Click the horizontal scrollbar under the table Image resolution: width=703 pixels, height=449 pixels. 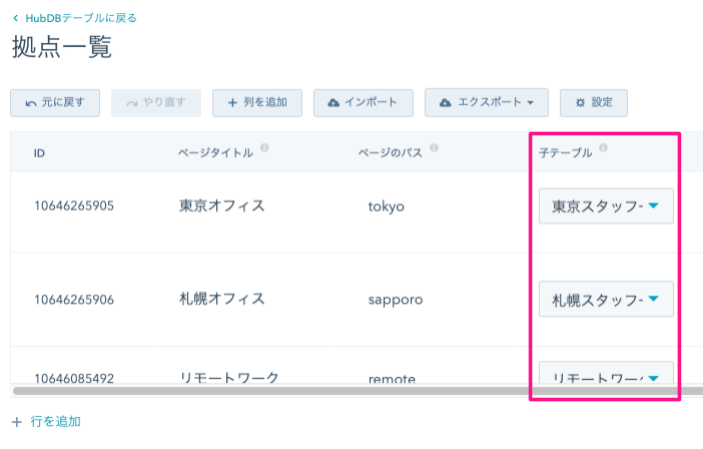coord(300,390)
